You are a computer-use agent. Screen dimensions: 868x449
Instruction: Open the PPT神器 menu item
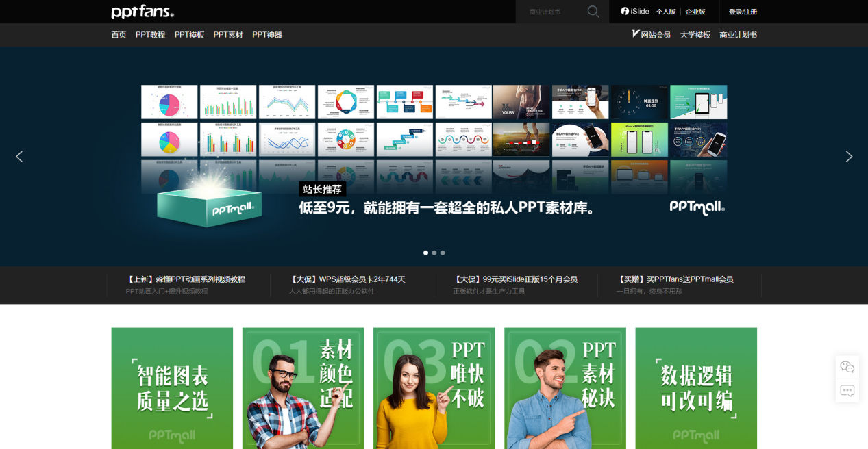coord(267,35)
